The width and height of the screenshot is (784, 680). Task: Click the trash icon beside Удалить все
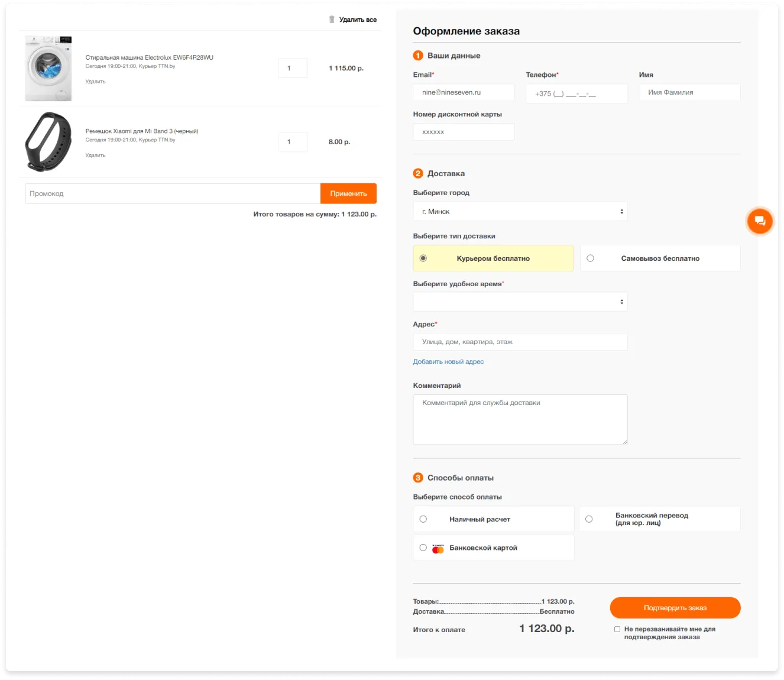[332, 20]
